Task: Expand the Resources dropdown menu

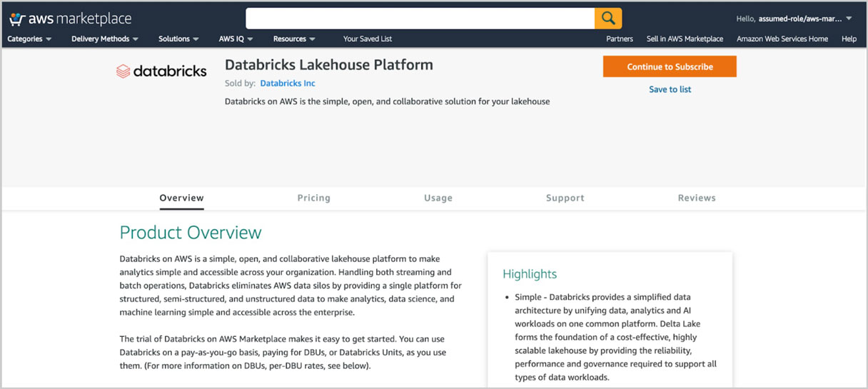Action: [x=294, y=39]
